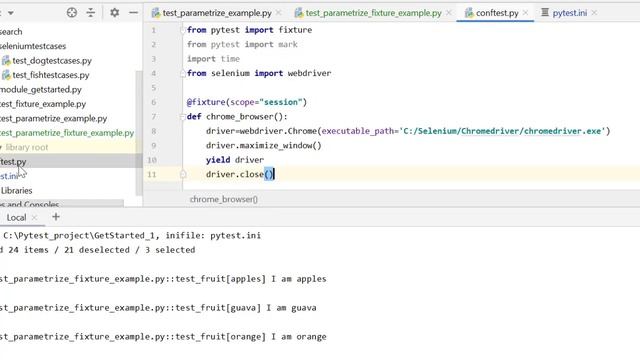The height and width of the screenshot is (360, 640).
Task: Click the chromedriver.exe path string
Action: click(502, 131)
